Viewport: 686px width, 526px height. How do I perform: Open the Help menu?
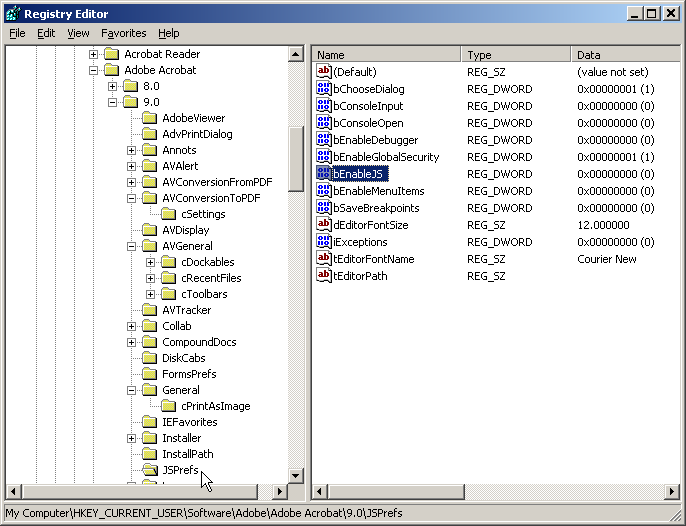coord(169,33)
